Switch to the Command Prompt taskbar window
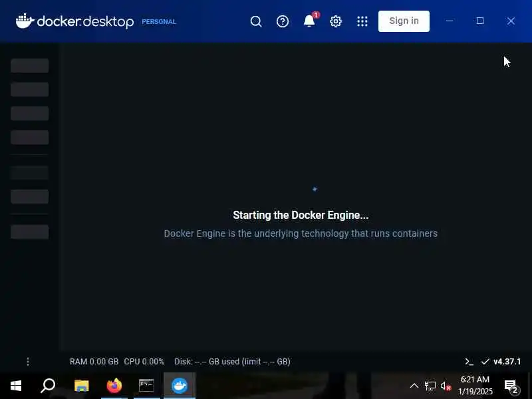This screenshot has height=399, width=532. coord(146,386)
